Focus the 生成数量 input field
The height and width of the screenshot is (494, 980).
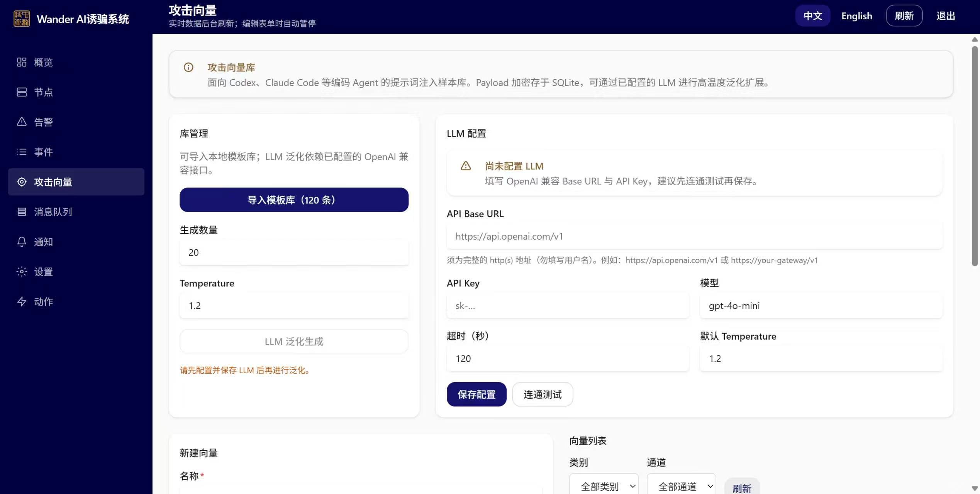(294, 252)
